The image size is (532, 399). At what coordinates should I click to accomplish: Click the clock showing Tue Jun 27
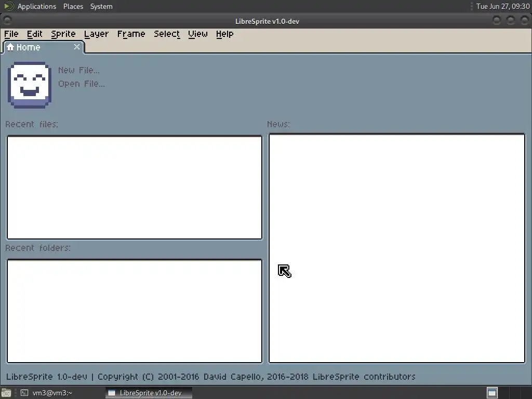coord(503,6)
